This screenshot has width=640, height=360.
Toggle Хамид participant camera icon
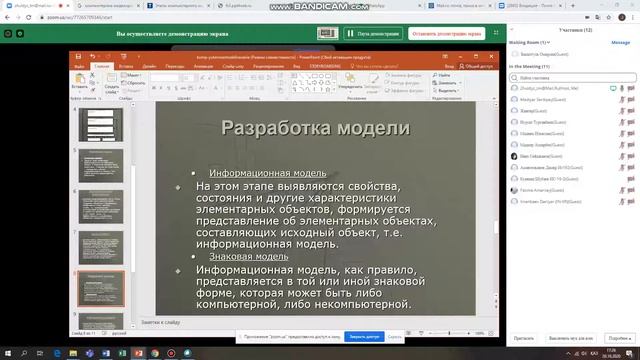[x=631, y=111]
